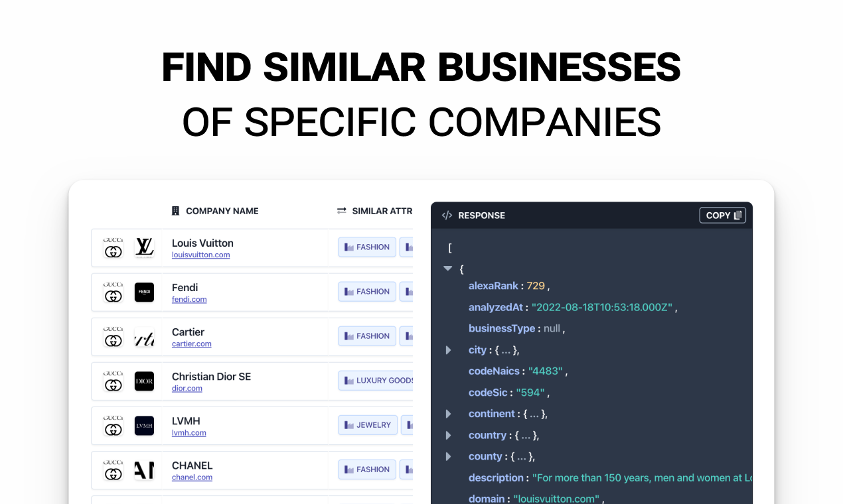Expand the continent JSON node

click(x=448, y=414)
